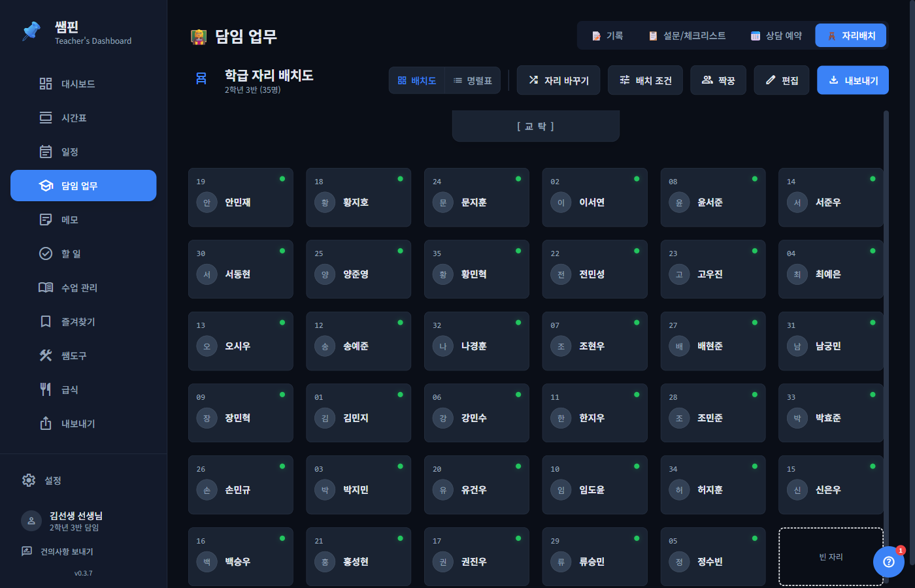This screenshot has height=588, width=915.
Task: Click student name 정수빈
Action: point(710,562)
